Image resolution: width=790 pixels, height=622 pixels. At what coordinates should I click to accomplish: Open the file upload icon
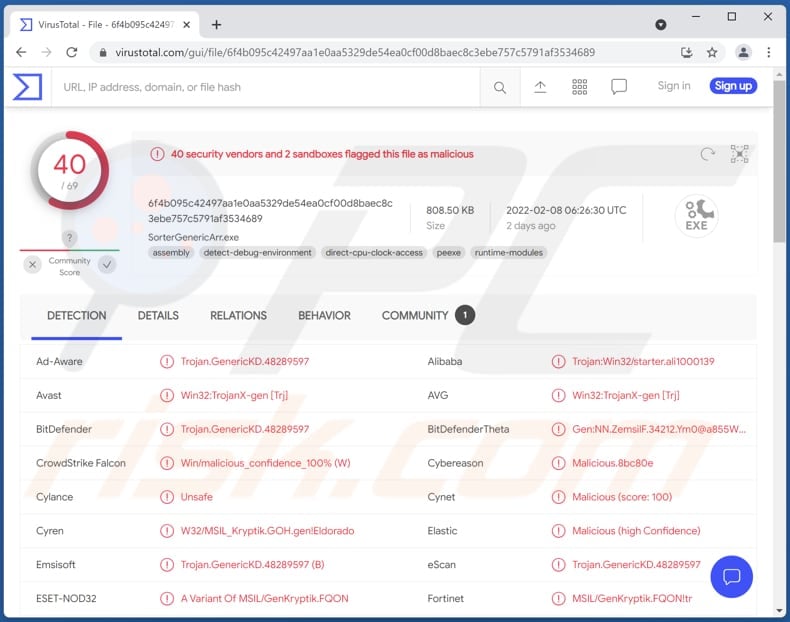[540, 87]
